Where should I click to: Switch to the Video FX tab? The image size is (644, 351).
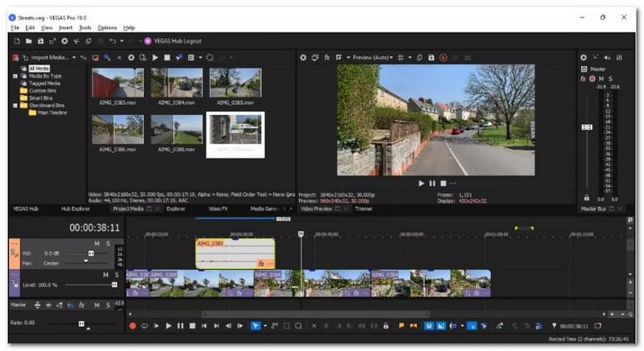click(x=218, y=209)
